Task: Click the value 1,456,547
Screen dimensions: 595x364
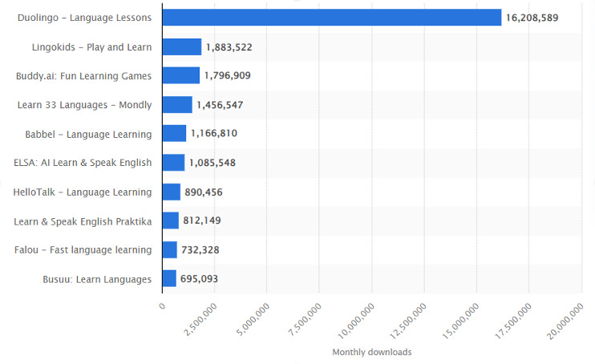Action: [x=220, y=105]
